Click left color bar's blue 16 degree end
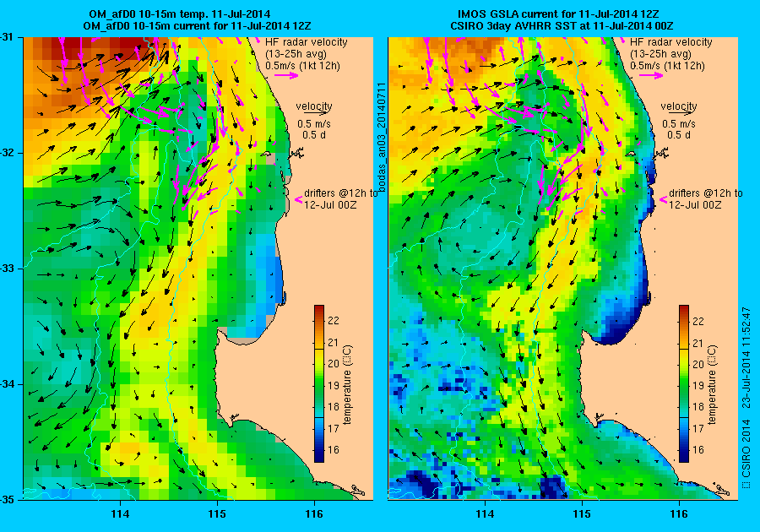Screen dimensions: 760x532 tap(319, 453)
